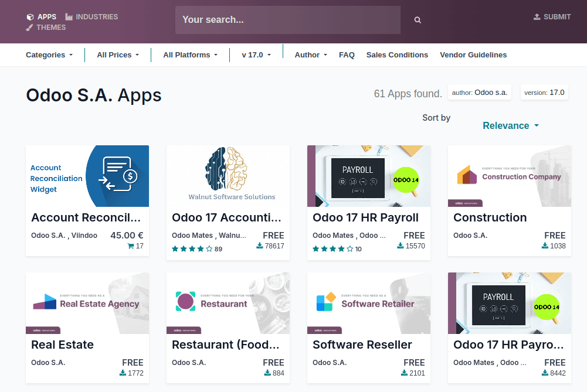Click the download icon beside 2101
Screen dimensions: 587x392
coord(404,373)
